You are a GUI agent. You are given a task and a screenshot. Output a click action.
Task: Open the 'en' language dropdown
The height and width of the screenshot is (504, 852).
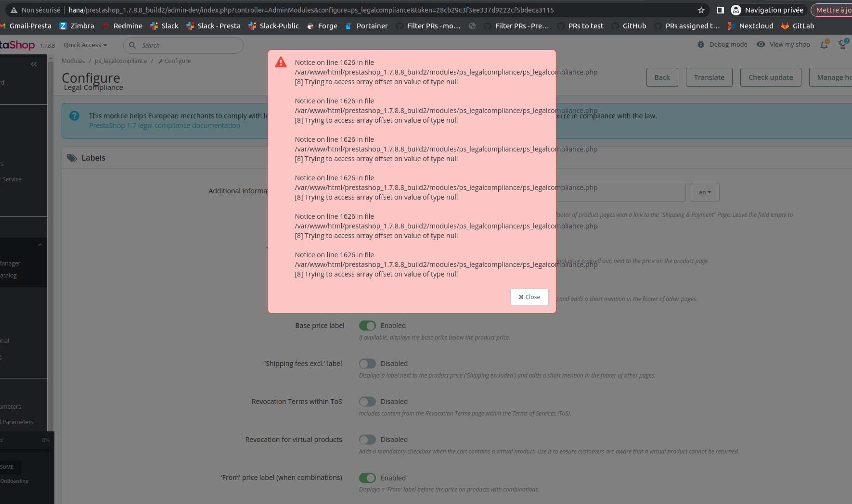705,192
